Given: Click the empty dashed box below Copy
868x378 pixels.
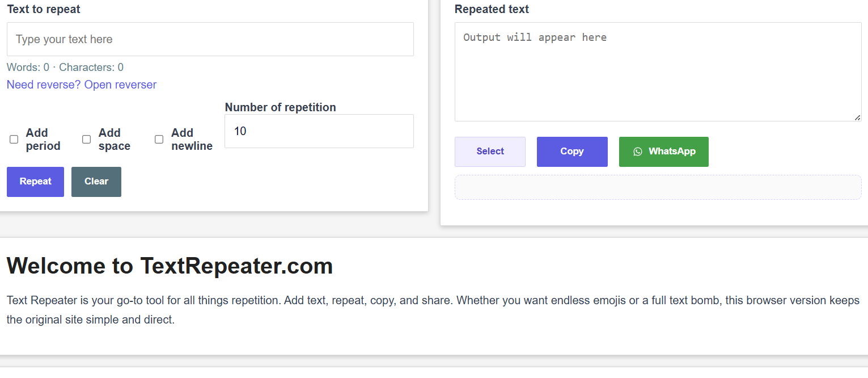Looking at the screenshot, I should 658,187.
